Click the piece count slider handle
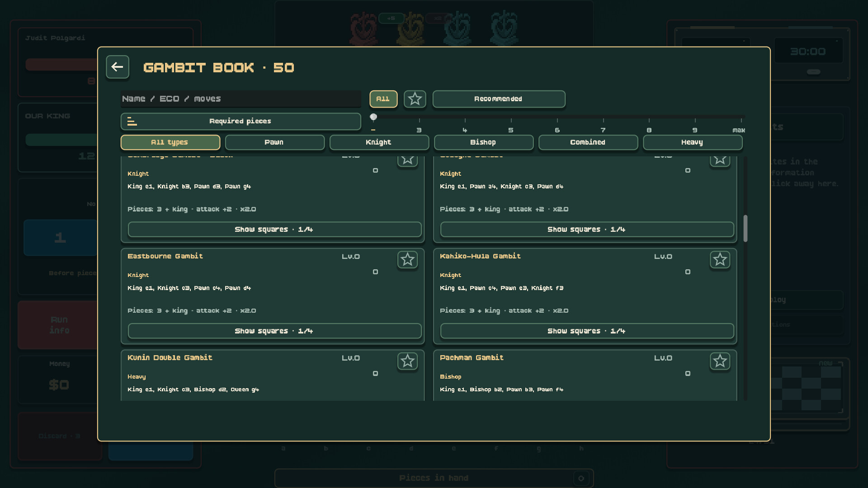The width and height of the screenshot is (868, 488). pos(373,117)
